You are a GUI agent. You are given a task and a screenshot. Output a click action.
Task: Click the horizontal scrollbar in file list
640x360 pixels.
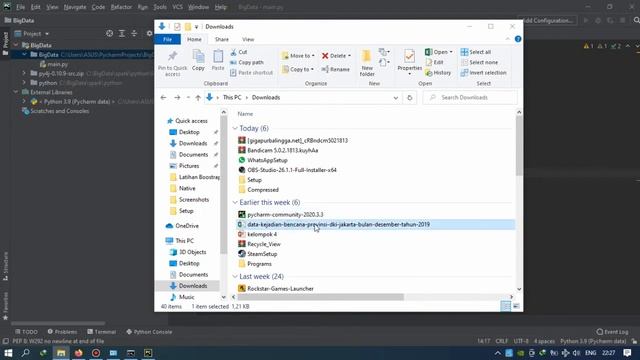321,297
